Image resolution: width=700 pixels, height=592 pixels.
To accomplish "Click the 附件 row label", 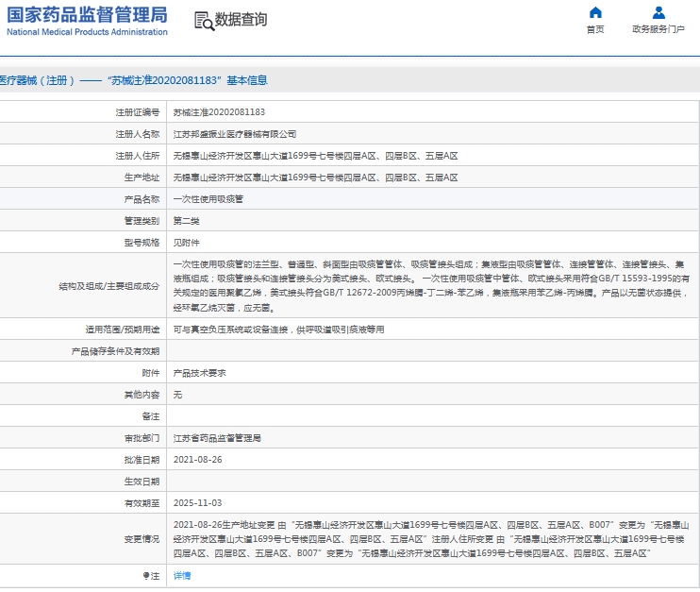I will (150, 373).
